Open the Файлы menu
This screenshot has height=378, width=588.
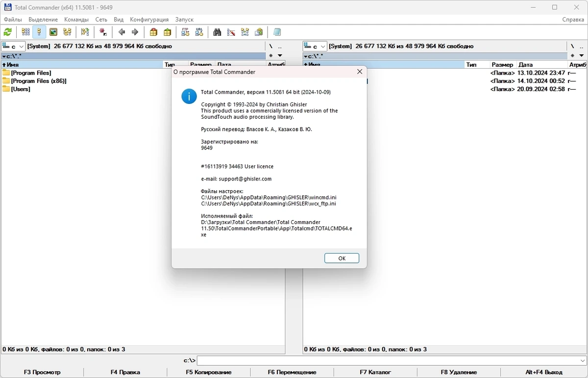point(13,20)
